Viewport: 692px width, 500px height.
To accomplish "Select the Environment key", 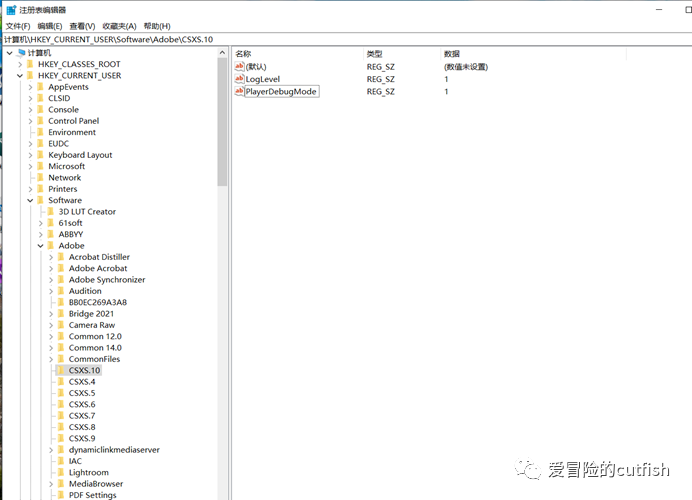I will [72, 132].
